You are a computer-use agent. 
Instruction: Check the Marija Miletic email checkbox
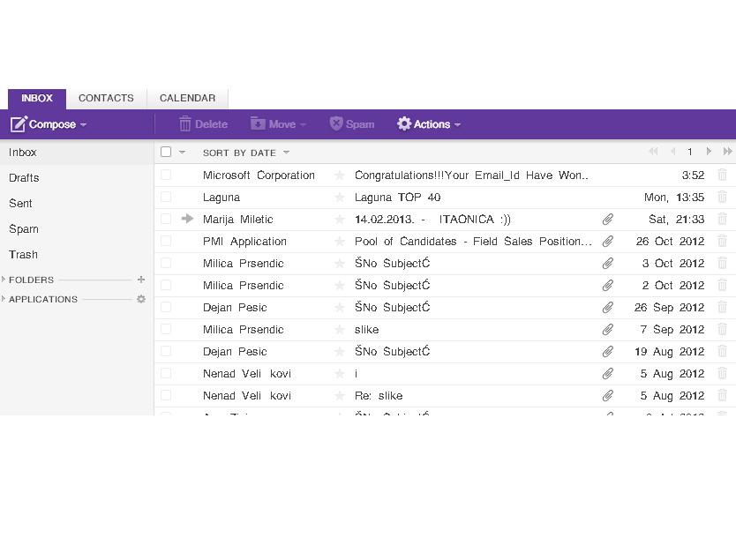[166, 219]
